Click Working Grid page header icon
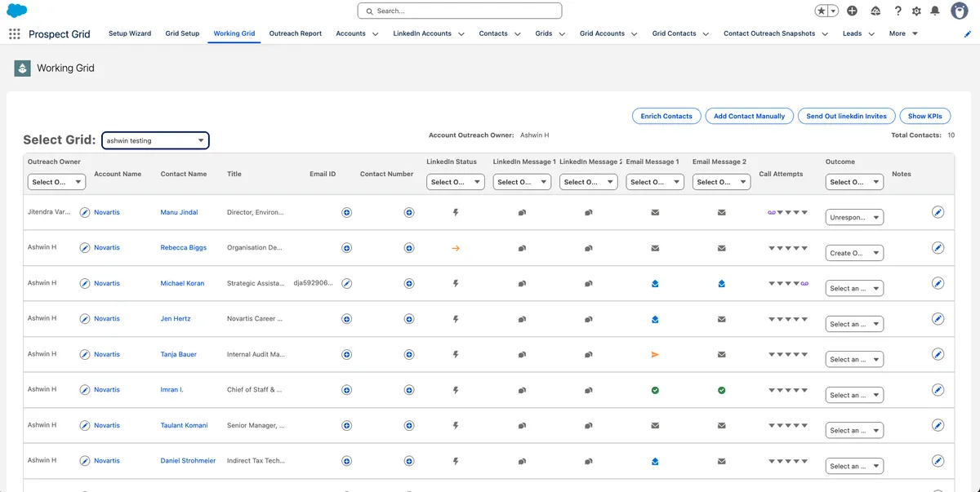This screenshot has height=492, width=980. pos(22,69)
